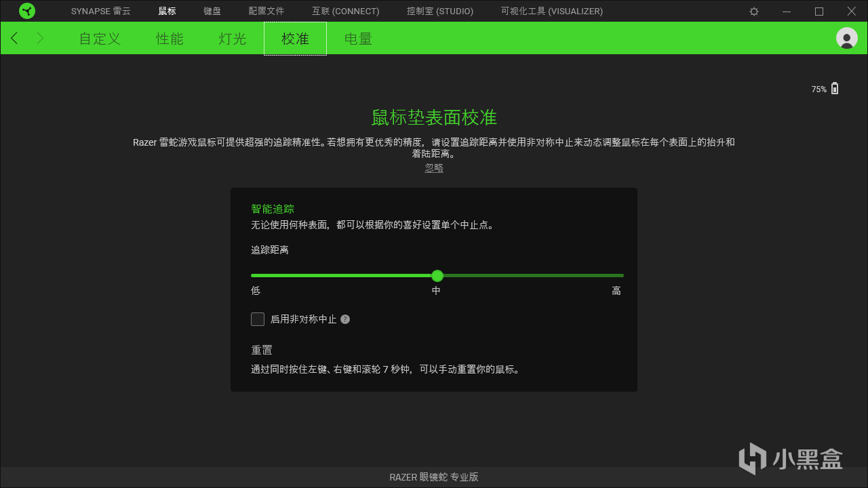
Task: Enable the 启用非对称中止 checkbox
Action: point(258,319)
